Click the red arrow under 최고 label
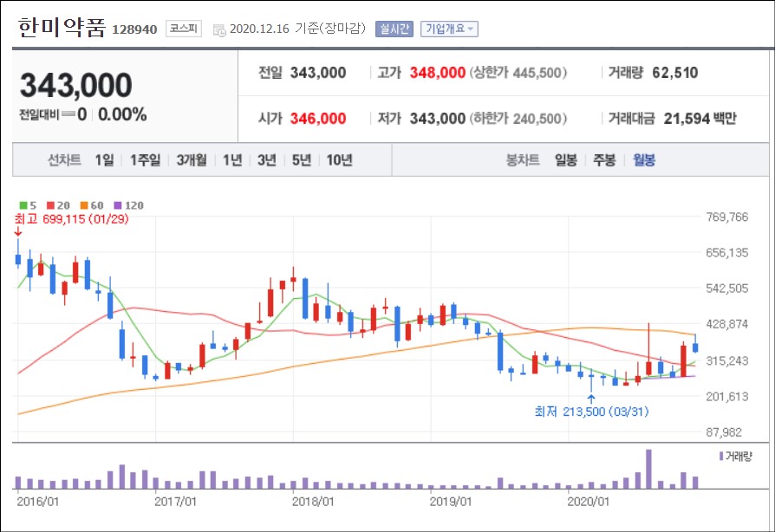The image size is (775, 532). click(x=18, y=231)
